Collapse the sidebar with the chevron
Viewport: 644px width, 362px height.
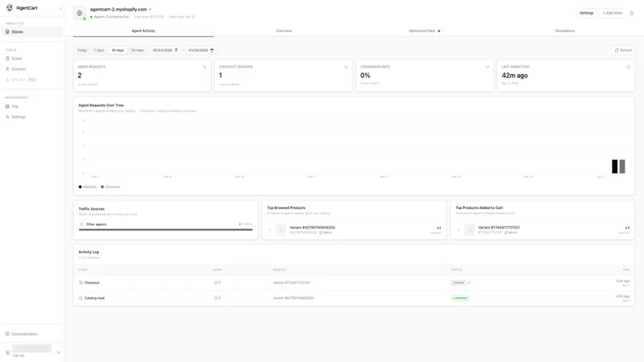pos(61,8)
